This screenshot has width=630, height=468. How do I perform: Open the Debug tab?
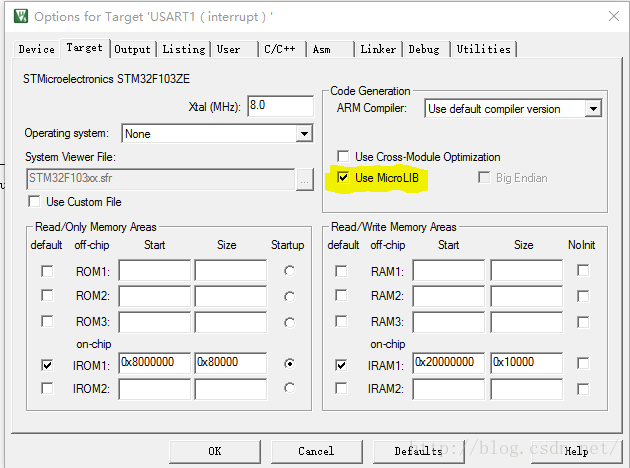click(x=426, y=49)
